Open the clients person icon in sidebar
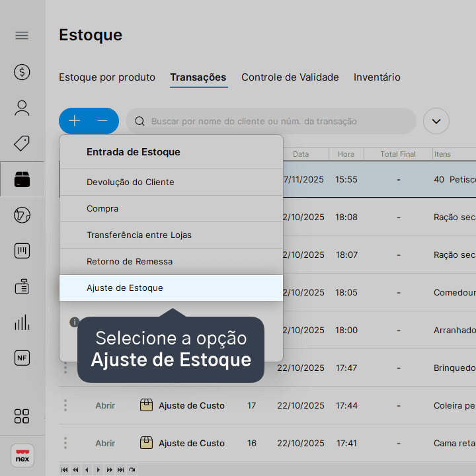476x476 pixels. (22, 108)
